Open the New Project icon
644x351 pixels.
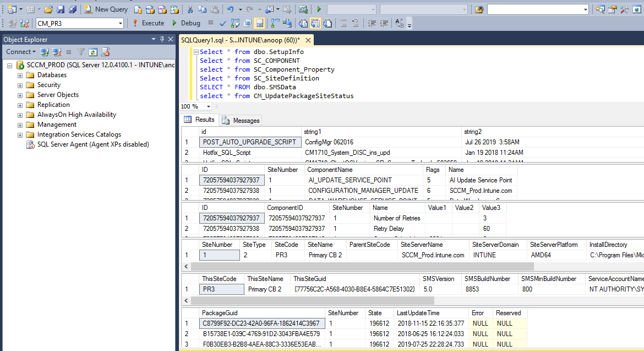12,9
